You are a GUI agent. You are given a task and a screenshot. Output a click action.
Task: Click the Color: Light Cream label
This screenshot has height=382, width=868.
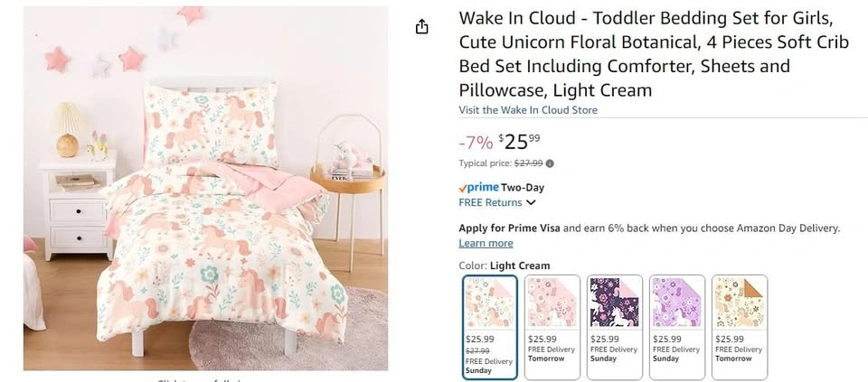click(505, 266)
